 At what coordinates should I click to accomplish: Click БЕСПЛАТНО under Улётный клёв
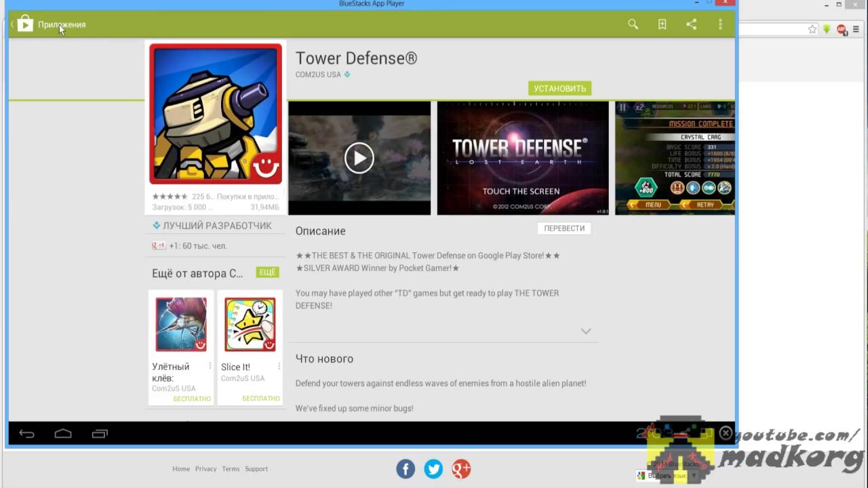point(192,399)
